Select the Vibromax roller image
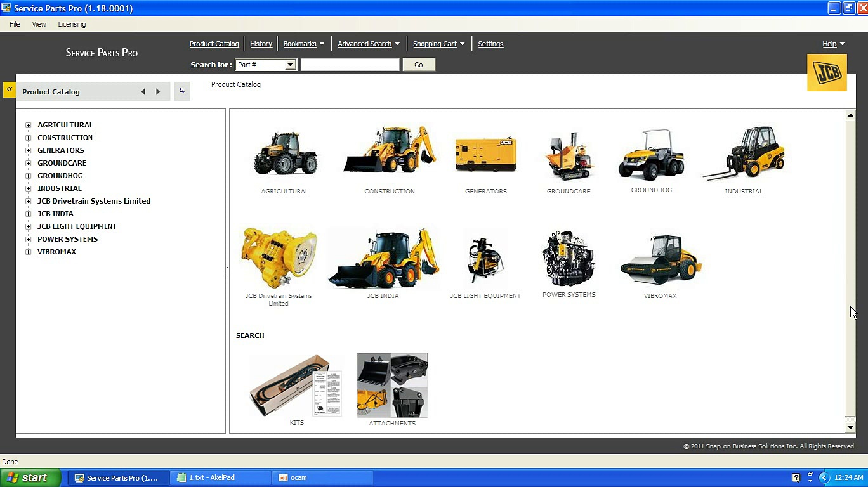Image resolution: width=868 pixels, height=487 pixels. pos(661,259)
